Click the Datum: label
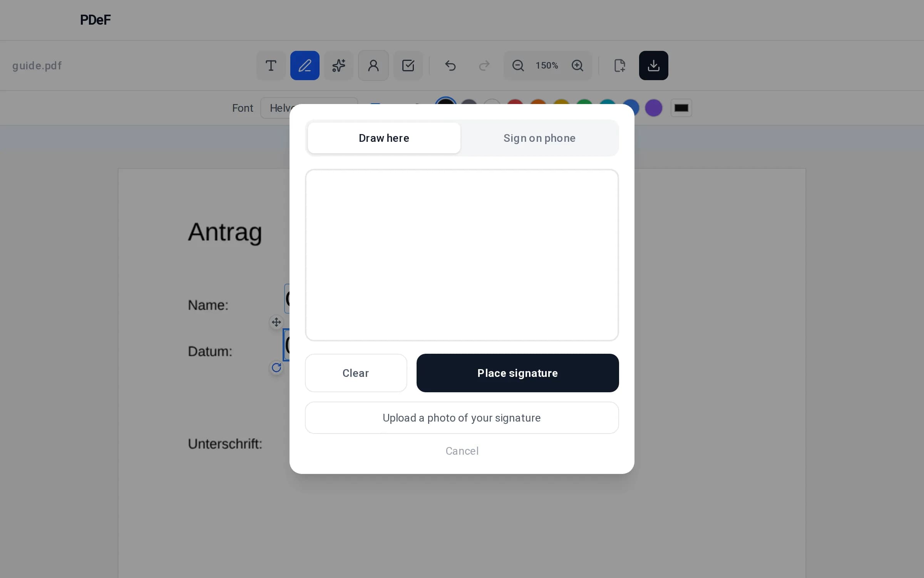 (x=210, y=351)
